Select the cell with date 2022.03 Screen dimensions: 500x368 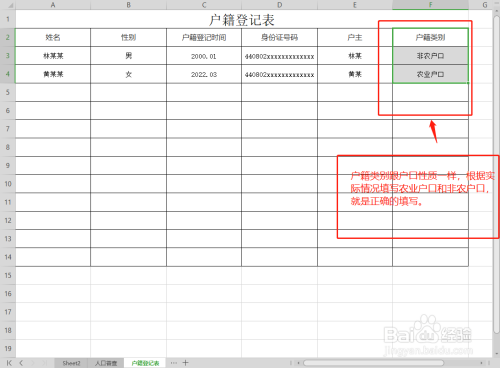tap(204, 74)
